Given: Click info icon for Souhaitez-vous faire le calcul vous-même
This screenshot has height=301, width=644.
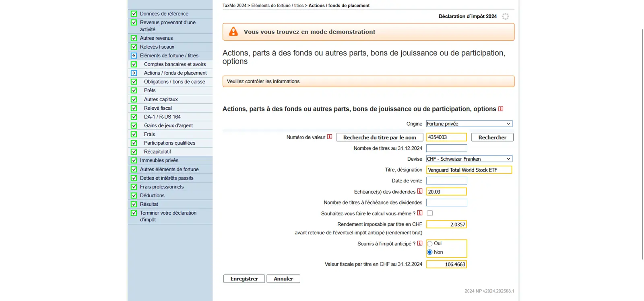Looking at the screenshot, I should 420,213.
